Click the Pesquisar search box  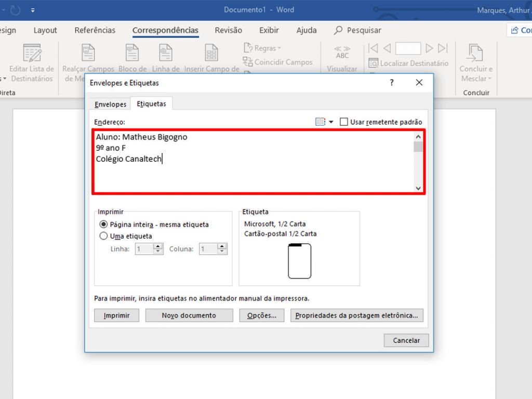357,30
